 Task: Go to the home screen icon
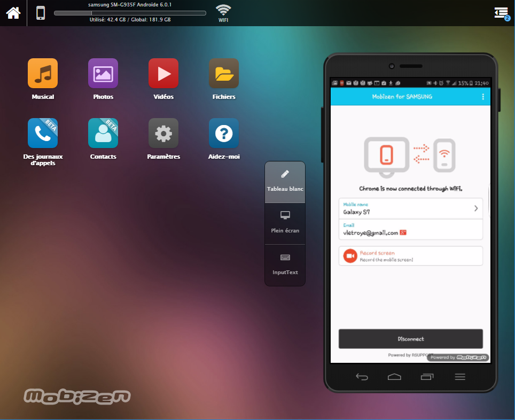13,13
